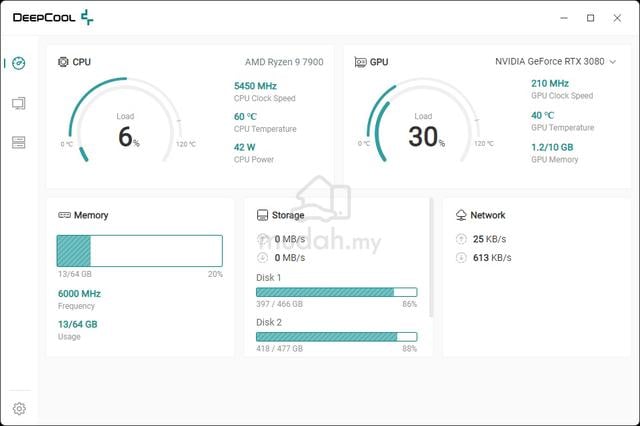The width and height of the screenshot is (640, 426).
Task: Click the Storage drive icon
Action: click(262, 215)
